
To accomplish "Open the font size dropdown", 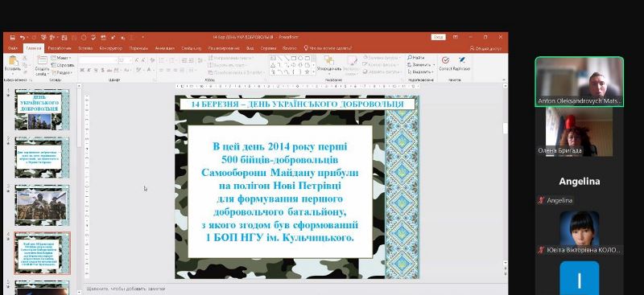I will pyautogui.click(x=130, y=60).
